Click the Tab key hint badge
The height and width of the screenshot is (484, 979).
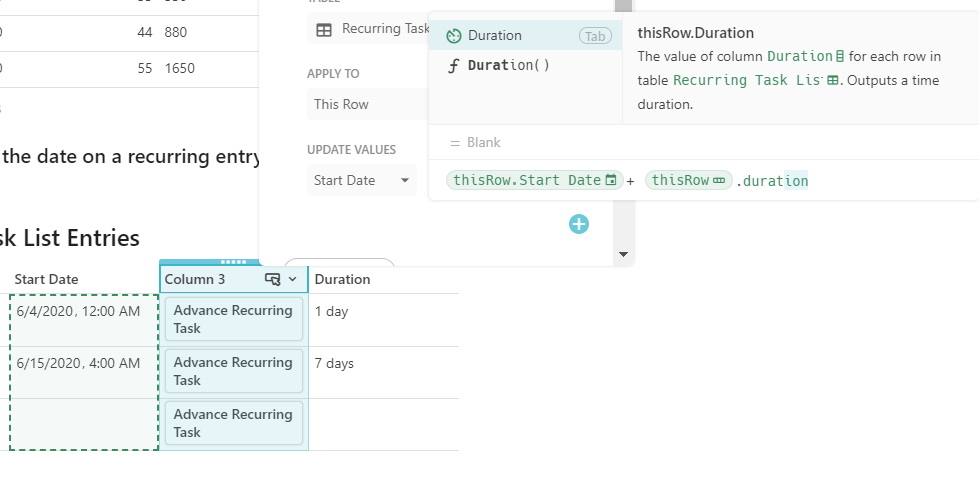pos(595,36)
